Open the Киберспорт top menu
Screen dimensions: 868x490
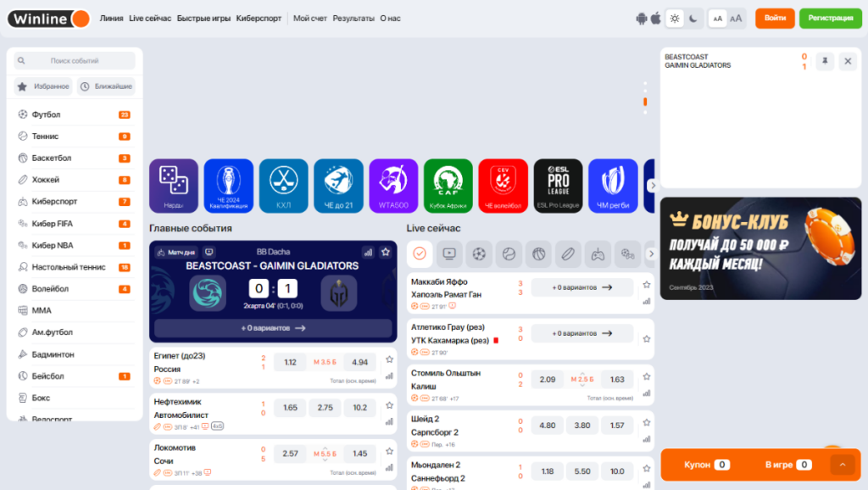click(259, 19)
